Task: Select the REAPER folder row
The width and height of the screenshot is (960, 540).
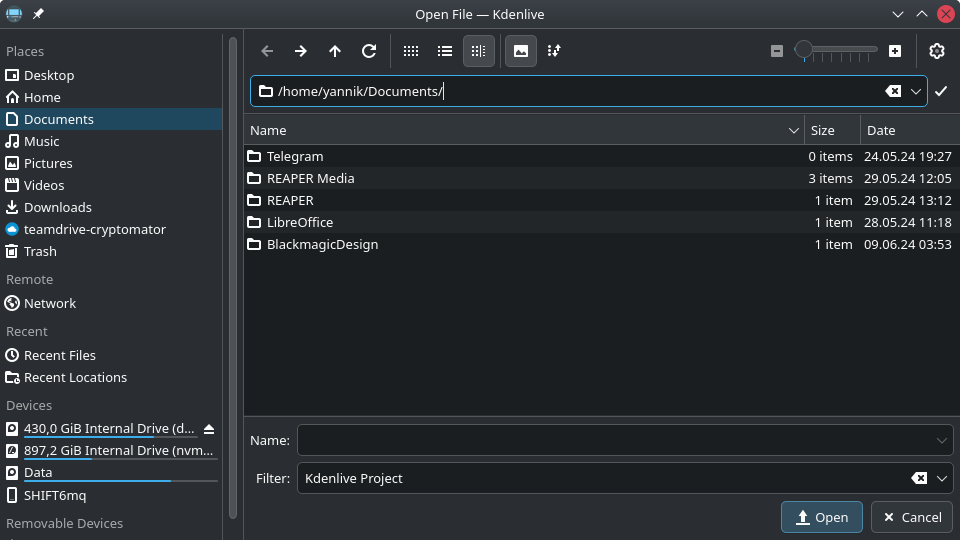Action: [602, 200]
